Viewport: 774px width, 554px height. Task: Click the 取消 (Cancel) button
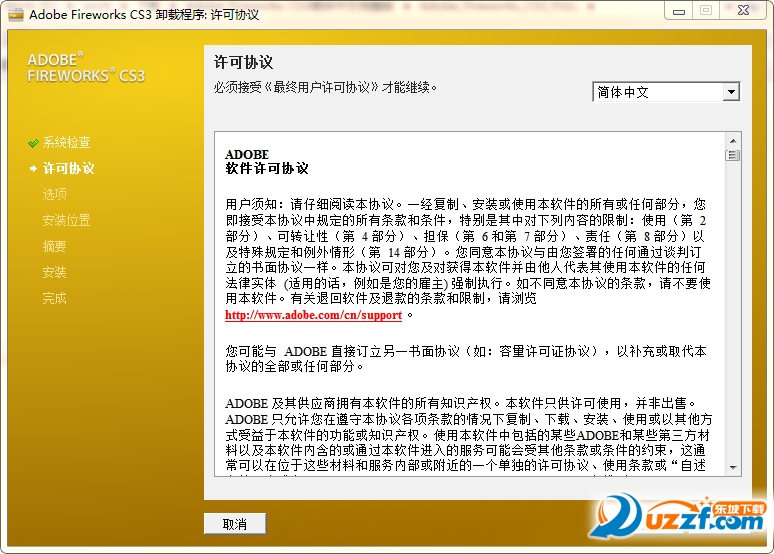pos(235,524)
